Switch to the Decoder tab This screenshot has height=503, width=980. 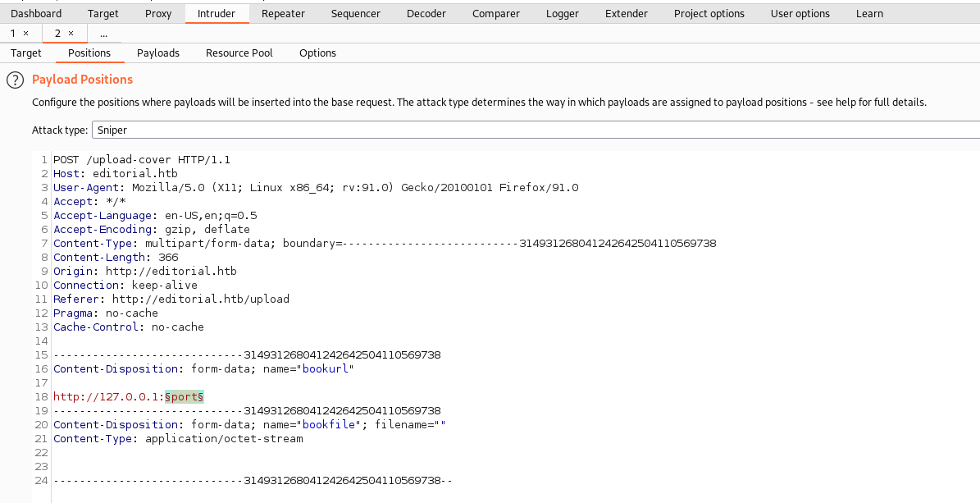coord(426,14)
